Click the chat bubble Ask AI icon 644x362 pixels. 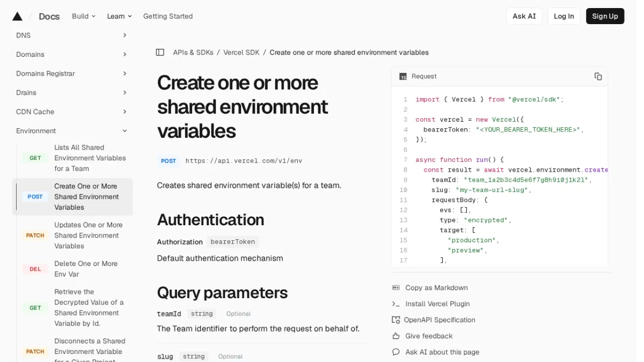(396, 352)
